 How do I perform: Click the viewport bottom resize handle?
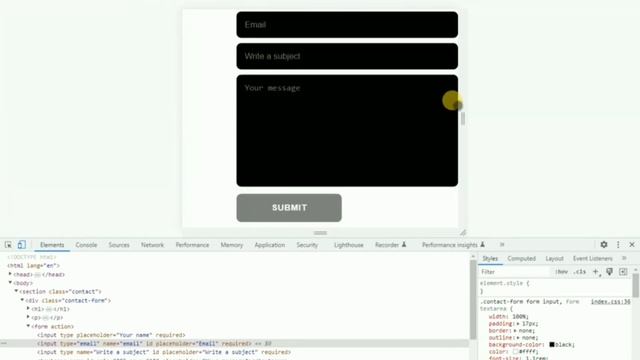(x=320, y=233)
